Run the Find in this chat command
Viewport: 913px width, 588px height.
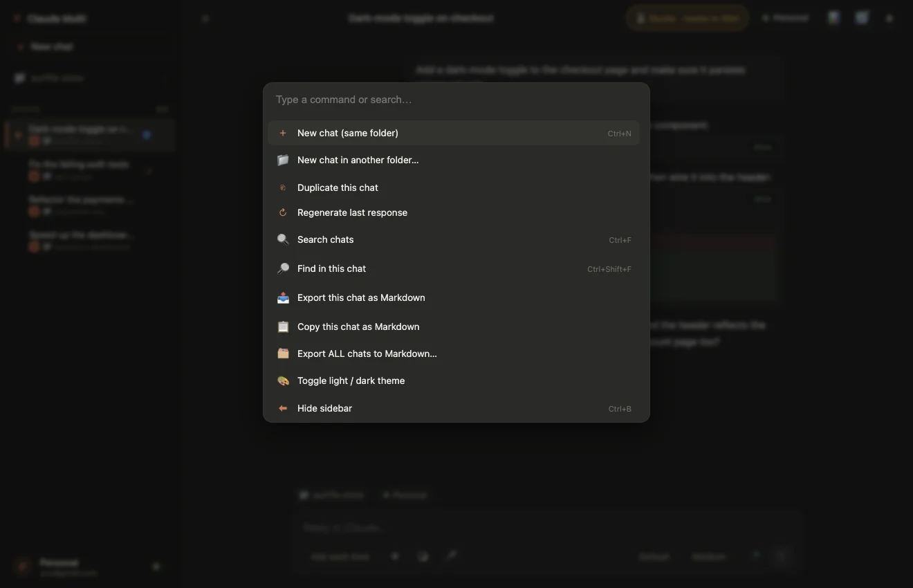point(454,268)
